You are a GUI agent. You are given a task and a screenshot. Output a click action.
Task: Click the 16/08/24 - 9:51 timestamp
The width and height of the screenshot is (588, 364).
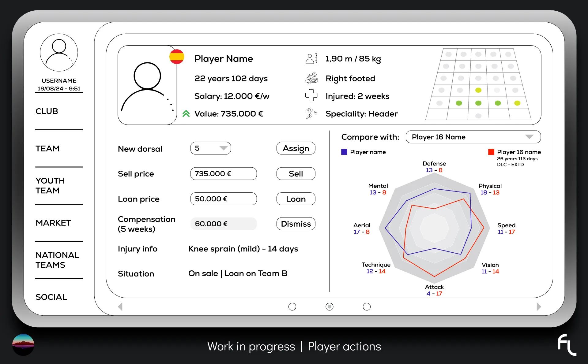(x=59, y=89)
